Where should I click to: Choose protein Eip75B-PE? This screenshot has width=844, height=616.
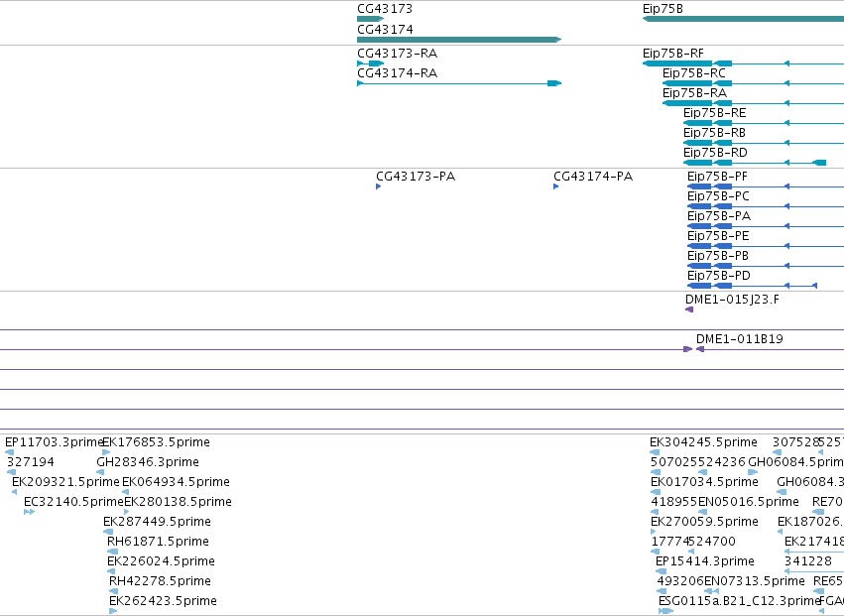click(718, 236)
